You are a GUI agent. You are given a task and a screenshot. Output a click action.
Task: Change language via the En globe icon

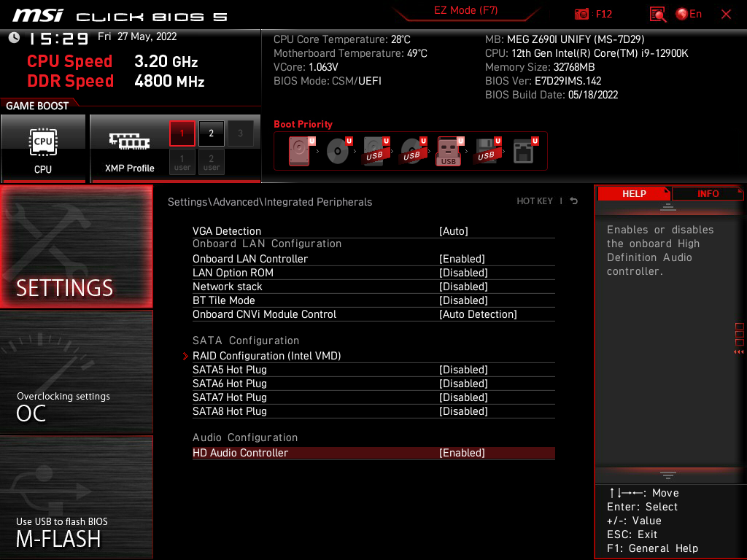click(689, 14)
